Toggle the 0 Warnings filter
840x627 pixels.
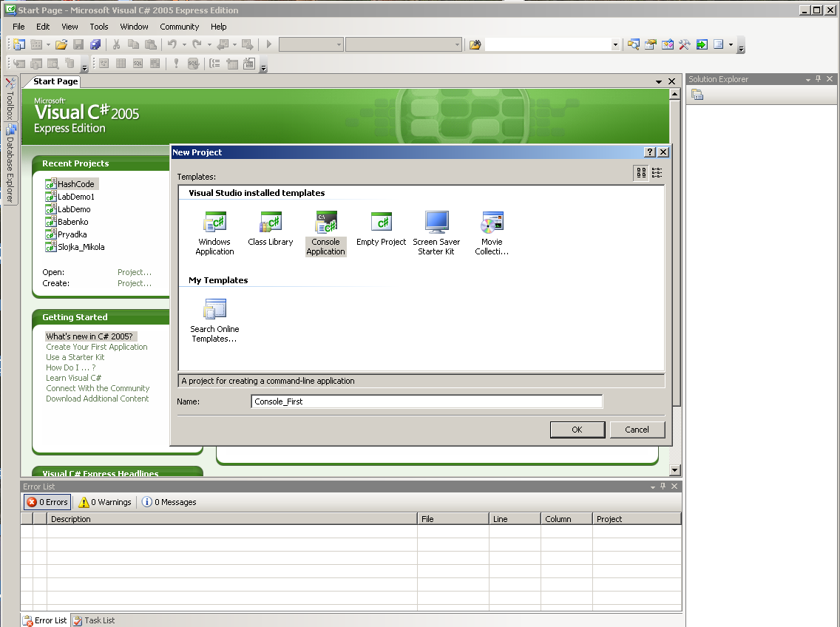tap(105, 502)
